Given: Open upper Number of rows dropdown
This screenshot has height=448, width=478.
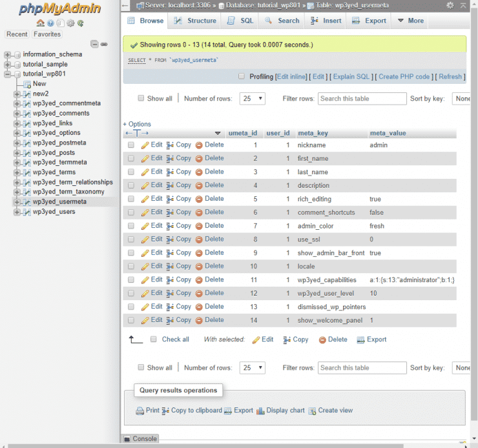Looking at the screenshot, I should 253,99.
